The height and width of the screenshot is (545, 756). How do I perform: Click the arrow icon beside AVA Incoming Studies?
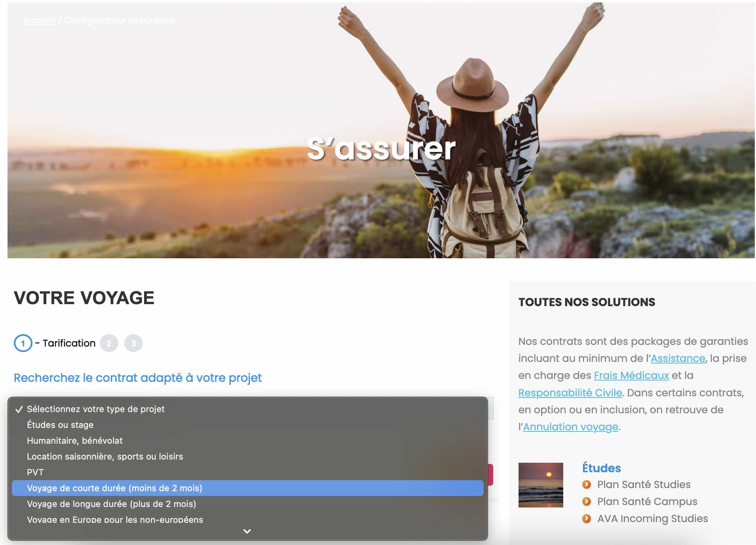coord(587,519)
